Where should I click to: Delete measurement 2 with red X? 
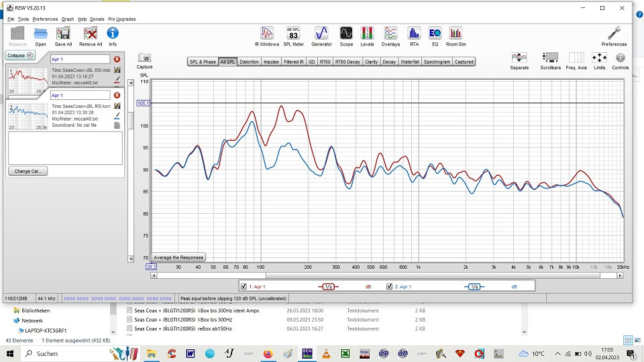pyautogui.click(x=117, y=95)
